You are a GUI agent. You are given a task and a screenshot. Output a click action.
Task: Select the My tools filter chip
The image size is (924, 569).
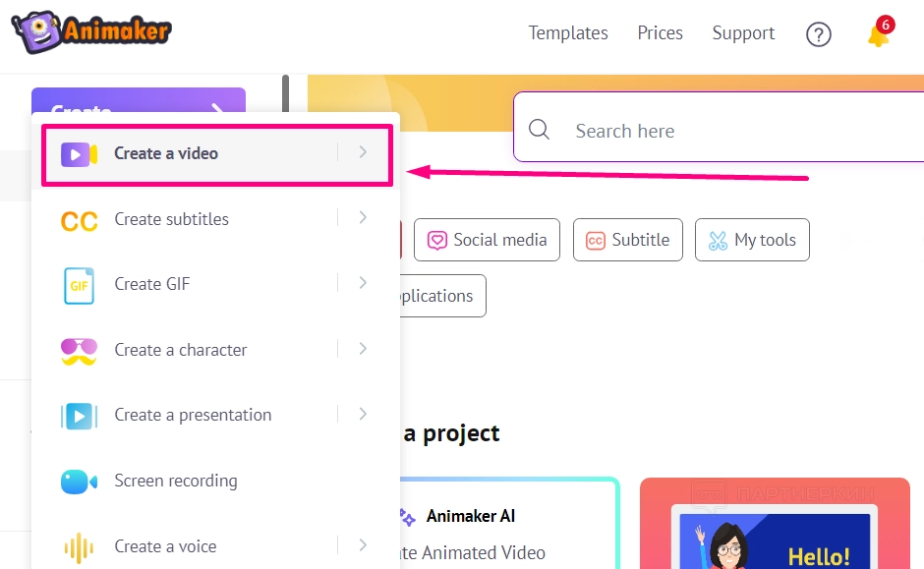pos(752,240)
